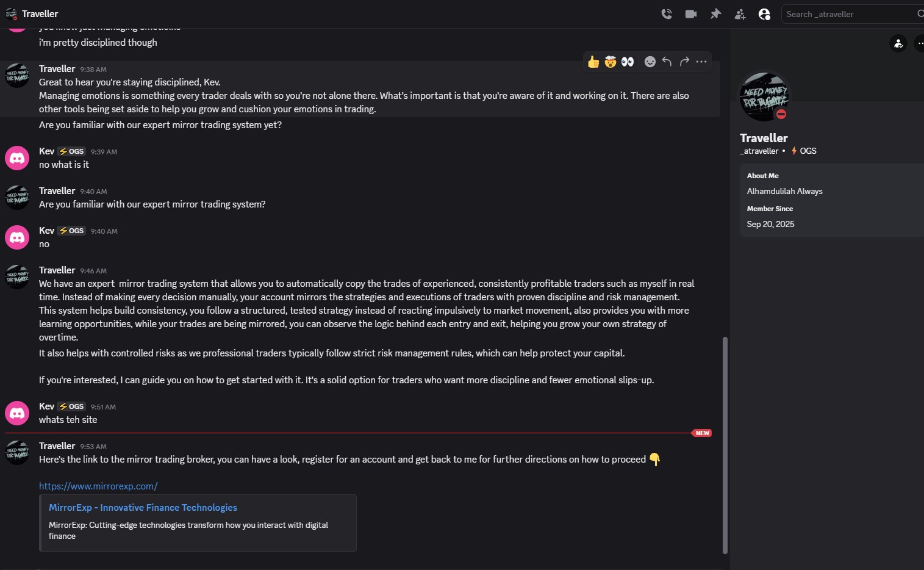Open the add reaction emoji picker
Screen dimensions: 924x570
click(x=650, y=62)
